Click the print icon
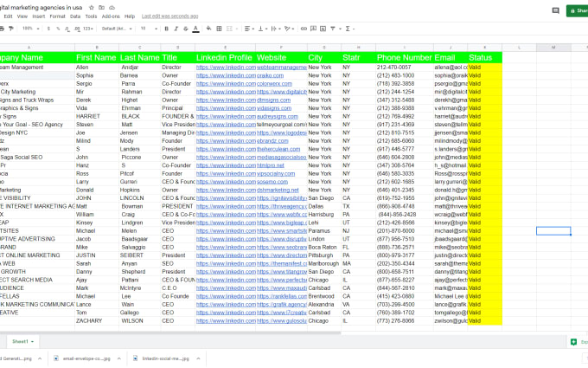588x368 pixels. click(2, 29)
